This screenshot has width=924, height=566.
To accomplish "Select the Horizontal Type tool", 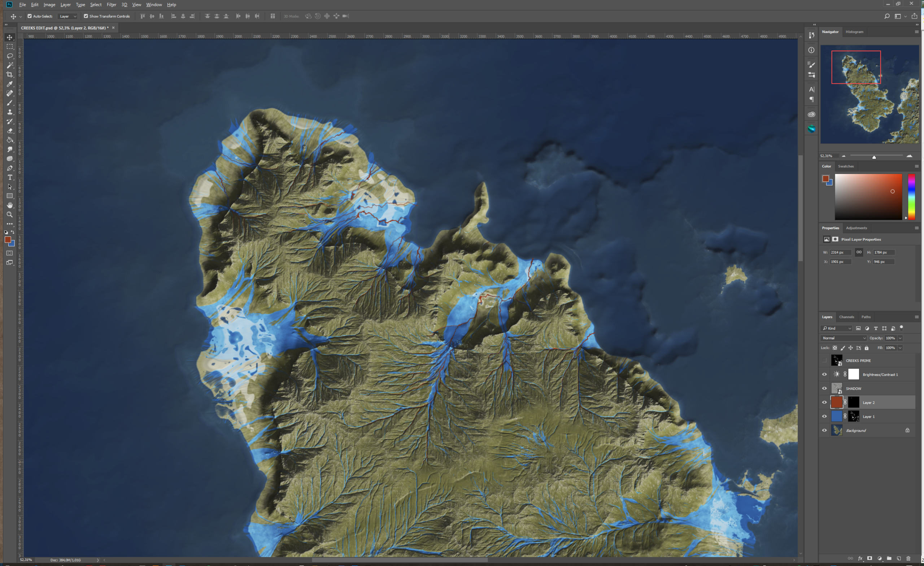I will coord(10,177).
